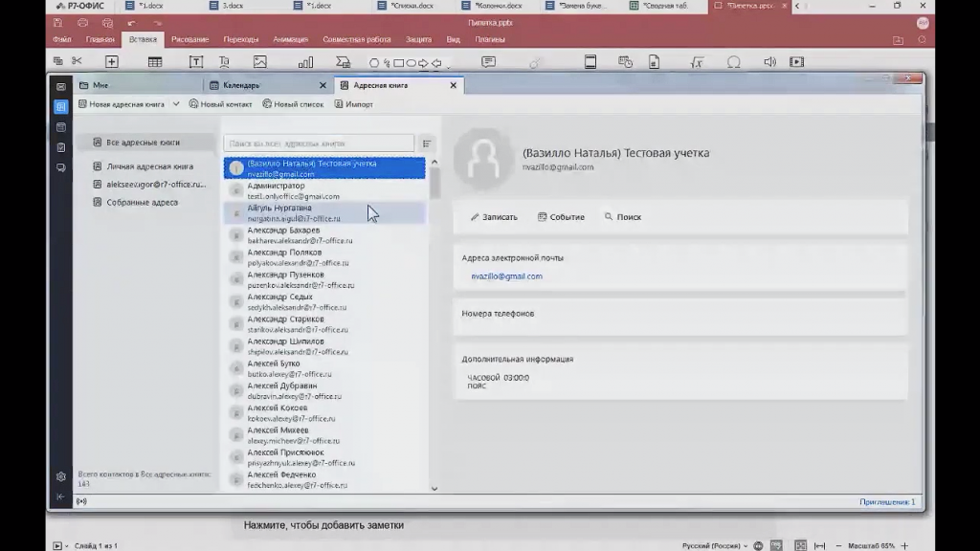980x551 pixels.
Task: Open the Mail module in the left sidebar
Action: [x=60, y=87]
